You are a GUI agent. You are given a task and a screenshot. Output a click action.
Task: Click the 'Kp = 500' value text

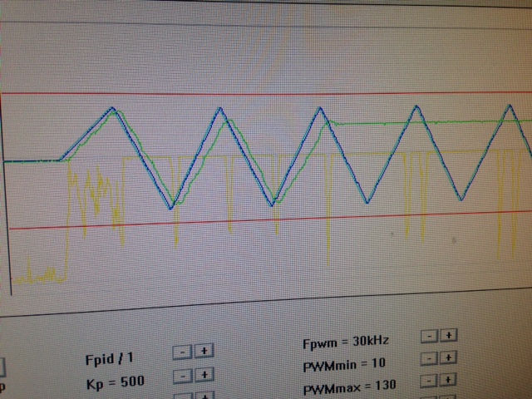click(116, 382)
